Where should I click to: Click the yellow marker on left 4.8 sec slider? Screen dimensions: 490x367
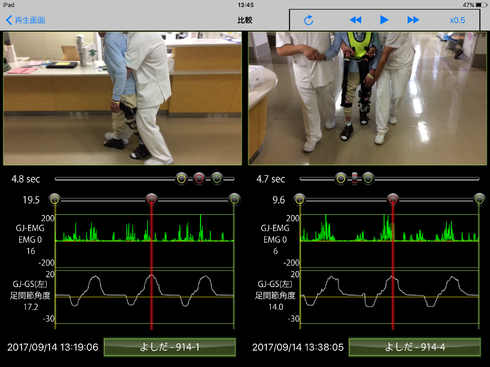coord(181,179)
